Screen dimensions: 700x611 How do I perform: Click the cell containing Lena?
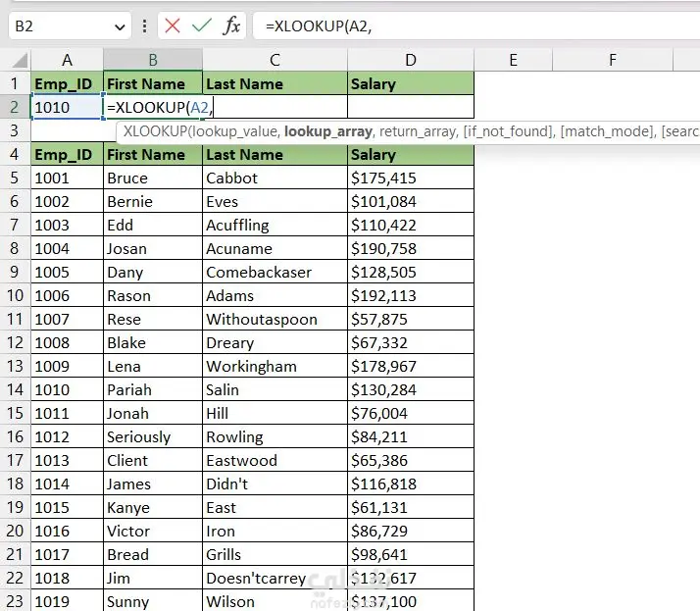[x=153, y=366]
